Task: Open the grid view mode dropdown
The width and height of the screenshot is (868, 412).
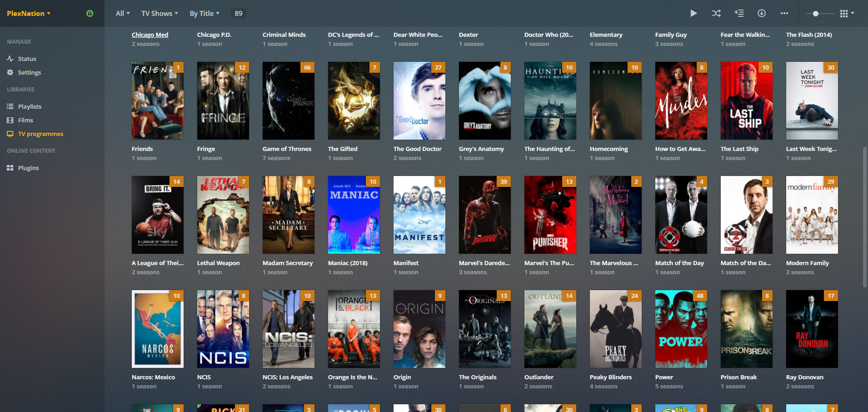Action: [847, 13]
